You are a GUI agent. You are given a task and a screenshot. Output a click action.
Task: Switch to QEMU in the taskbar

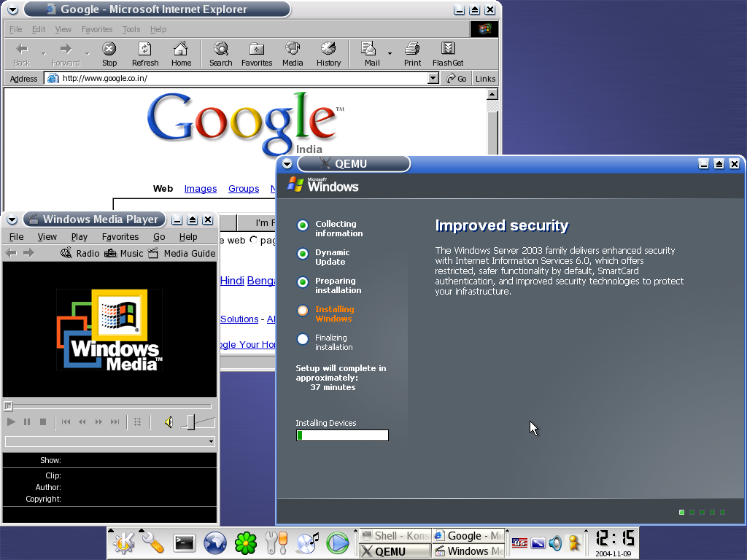395,551
